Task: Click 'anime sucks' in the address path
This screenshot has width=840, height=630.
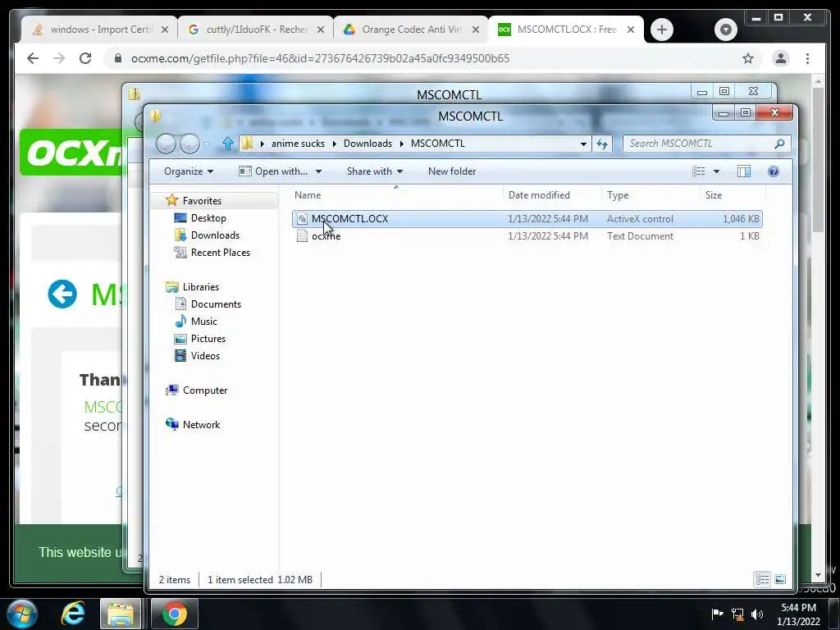Action: click(x=298, y=144)
